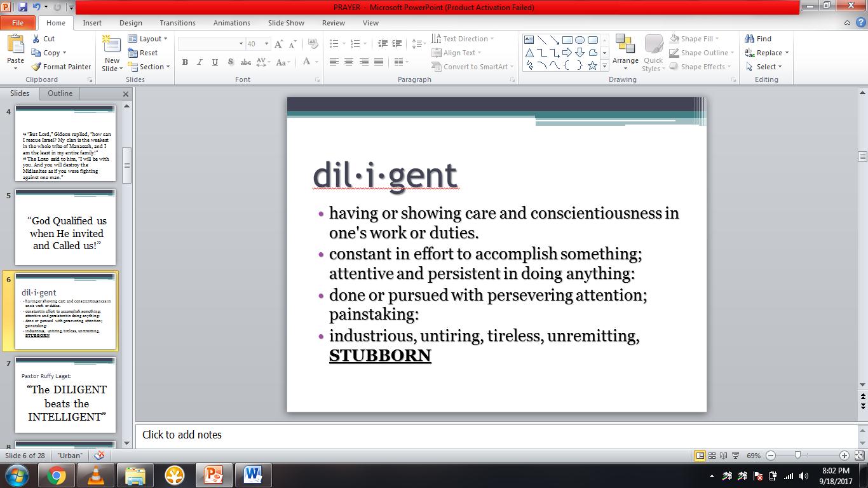Open Quick Styles gallery
The height and width of the screenshot is (488, 868).
click(653, 52)
